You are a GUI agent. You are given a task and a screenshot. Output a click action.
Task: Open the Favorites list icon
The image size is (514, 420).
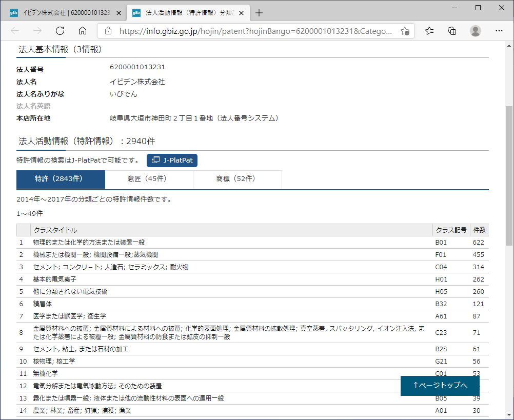pos(429,31)
